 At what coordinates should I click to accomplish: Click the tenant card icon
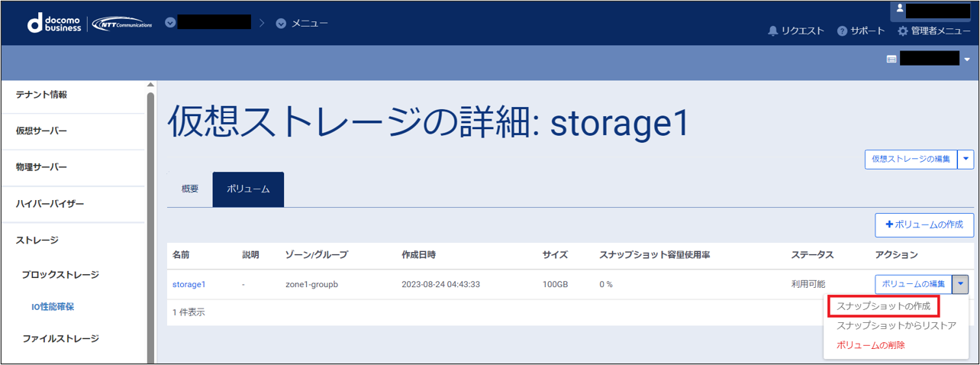click(x=891, y=59)
